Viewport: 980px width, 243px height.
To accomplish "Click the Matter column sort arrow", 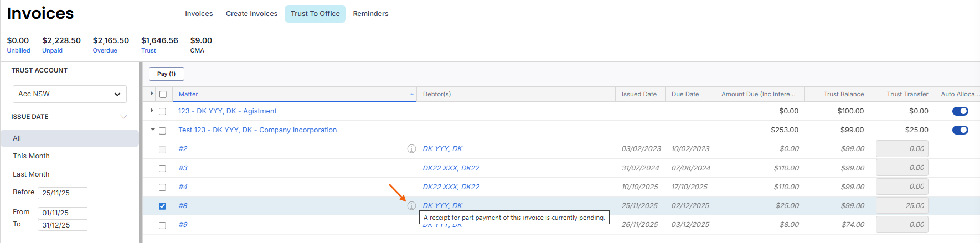I will [x=412, y=95].
